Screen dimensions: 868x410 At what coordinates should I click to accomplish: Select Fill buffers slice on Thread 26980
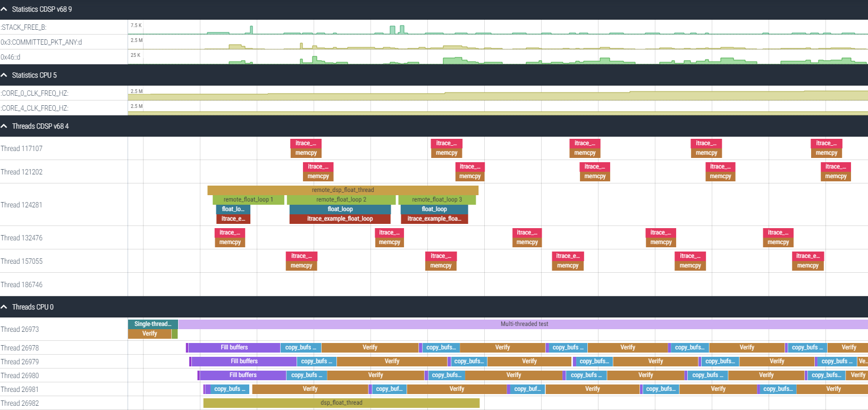point(243,375)
